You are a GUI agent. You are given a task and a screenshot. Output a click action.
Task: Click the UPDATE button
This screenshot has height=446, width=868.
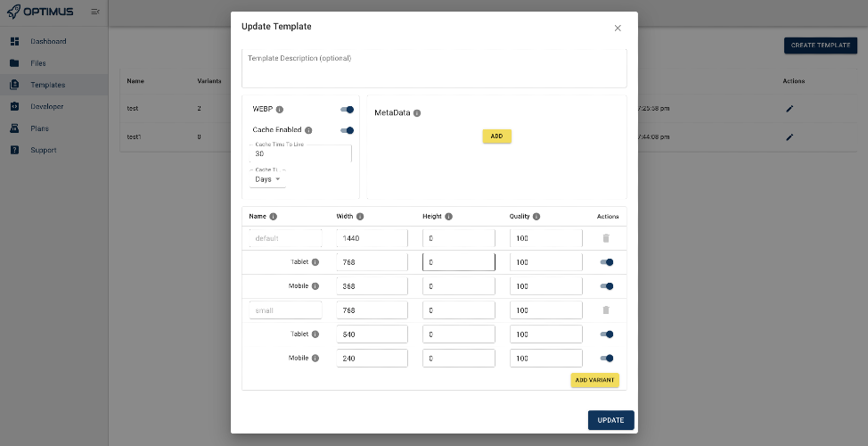610,420
